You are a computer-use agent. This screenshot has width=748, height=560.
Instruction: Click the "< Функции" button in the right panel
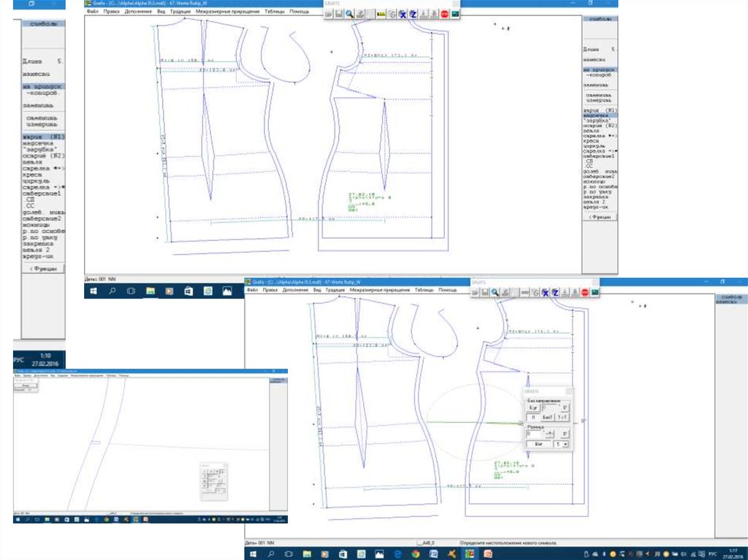click(600, 218)
